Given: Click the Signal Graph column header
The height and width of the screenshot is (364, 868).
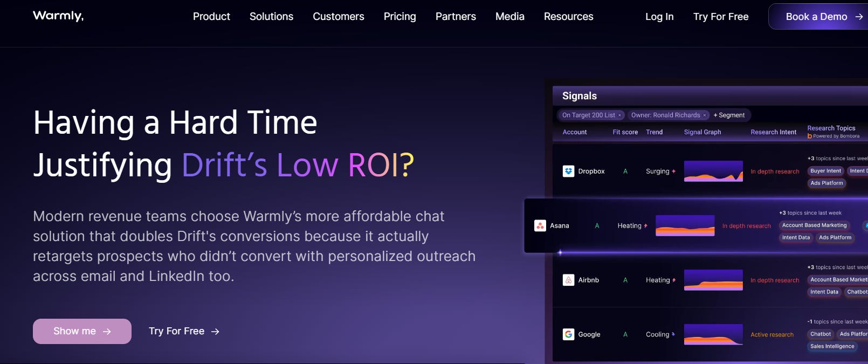Looking at the screenshot, I should pyautogui.click(x=702, y=132).
